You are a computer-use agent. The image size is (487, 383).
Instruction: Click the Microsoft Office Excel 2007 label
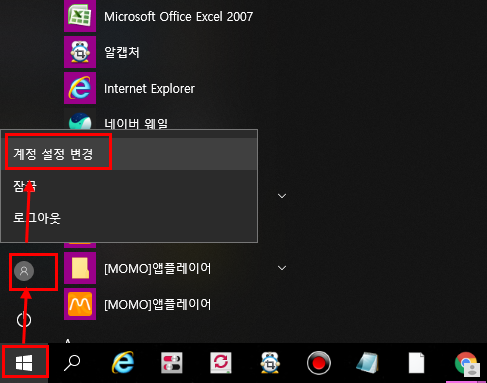coord(179,16)
